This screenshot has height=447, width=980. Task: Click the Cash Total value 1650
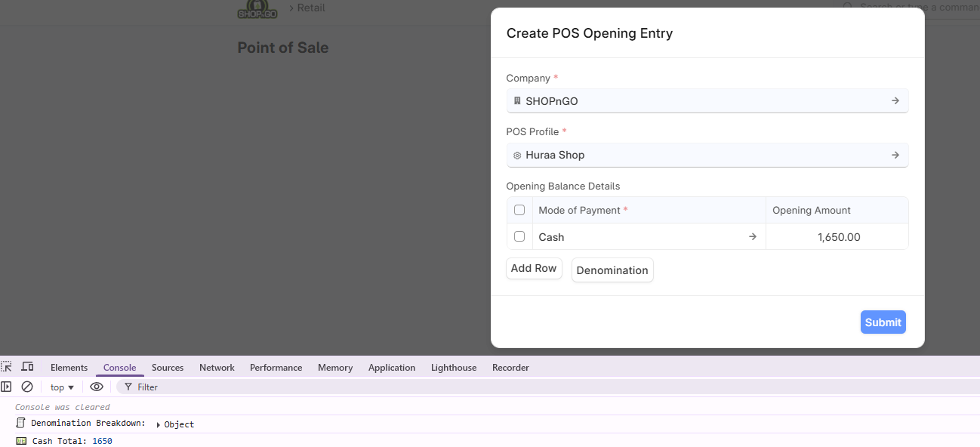(102, 441)
